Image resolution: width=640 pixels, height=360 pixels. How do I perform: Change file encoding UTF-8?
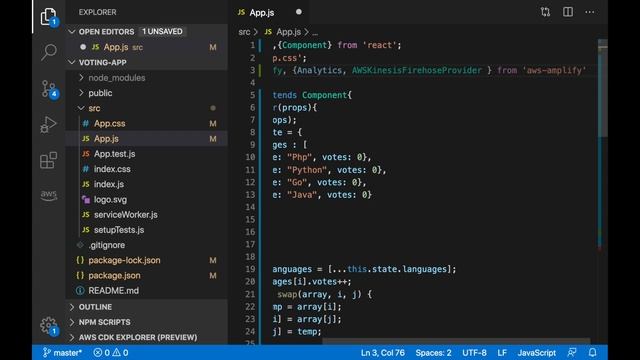[x=474, y=353]
